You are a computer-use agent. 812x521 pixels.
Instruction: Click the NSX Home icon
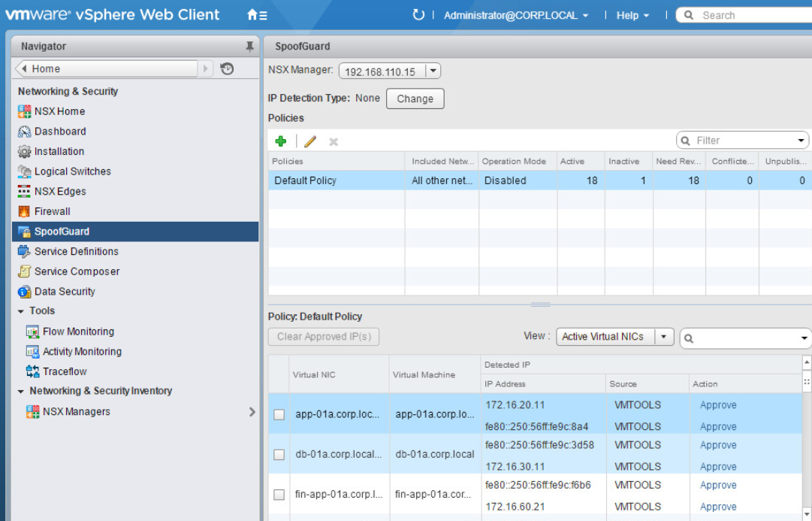(24, 111)
